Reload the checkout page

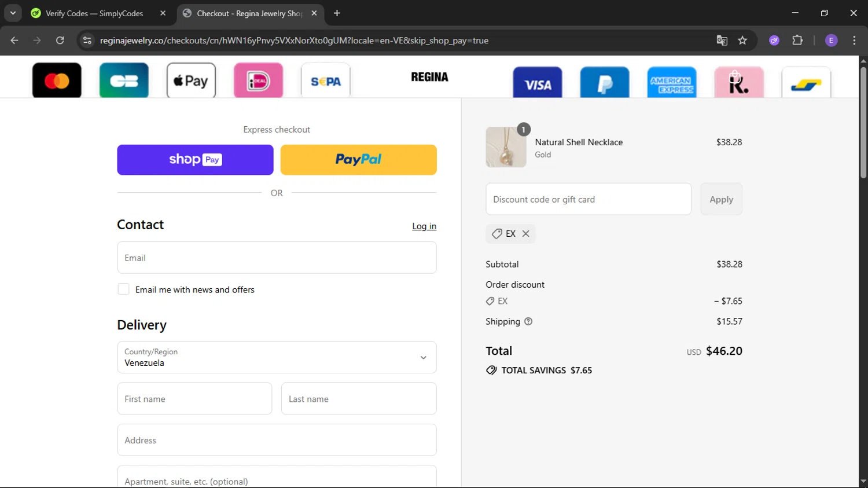(60, 41)
